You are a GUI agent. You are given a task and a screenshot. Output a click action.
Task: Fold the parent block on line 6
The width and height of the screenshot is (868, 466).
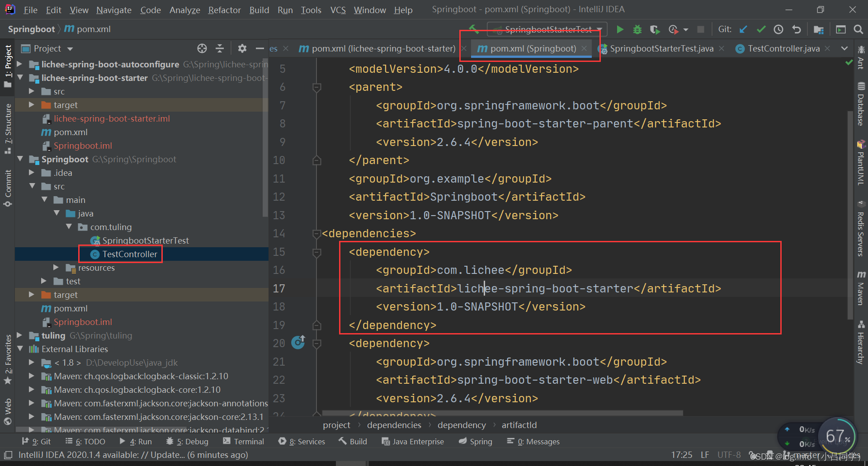(x=317, y=87)
